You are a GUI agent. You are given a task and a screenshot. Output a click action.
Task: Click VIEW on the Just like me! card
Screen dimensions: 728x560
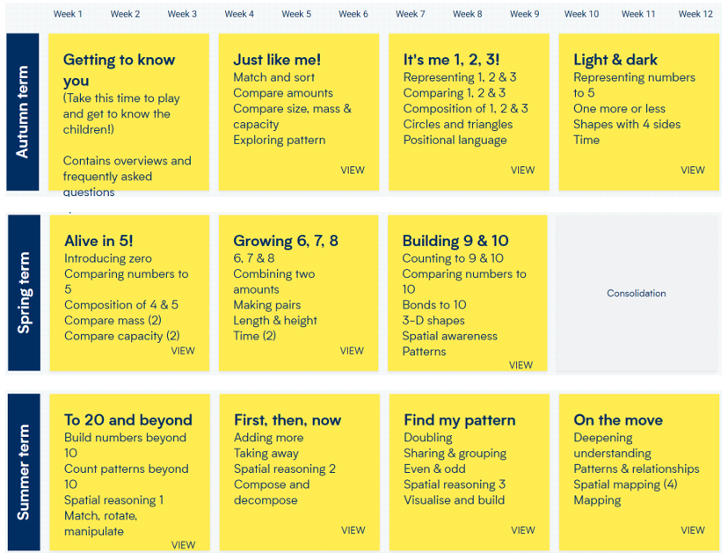(353, 171)
